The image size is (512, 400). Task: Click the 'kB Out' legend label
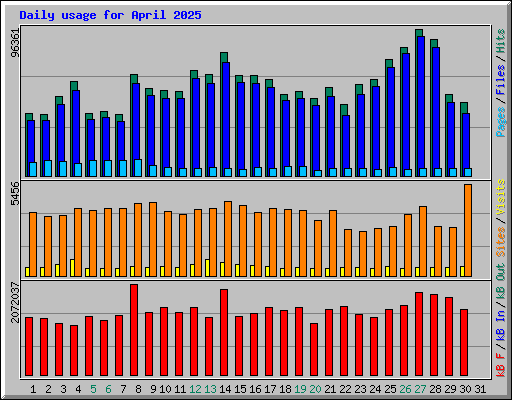[x=501, y=283]
